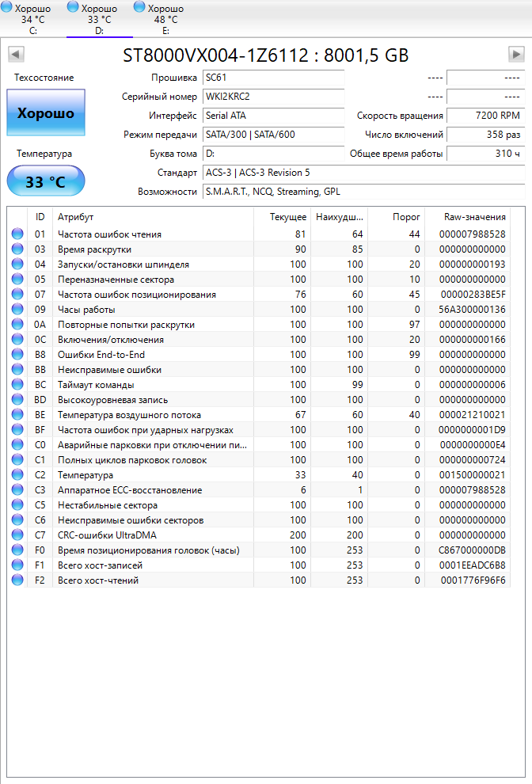Click status orb for Аппаратное ECC-восстановление
Image resolution: width=532 pixels, height=784 pixels.
tap(17, 489)
